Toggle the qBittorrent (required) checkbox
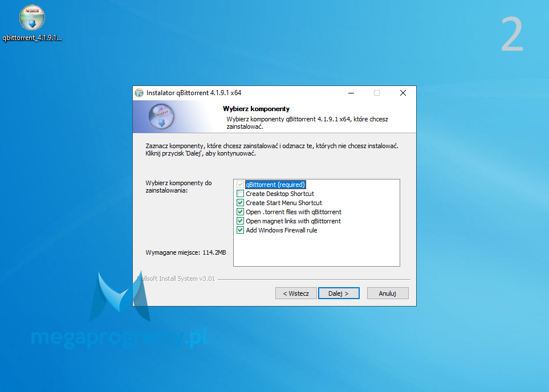549x392 pixels. [240, 185]
